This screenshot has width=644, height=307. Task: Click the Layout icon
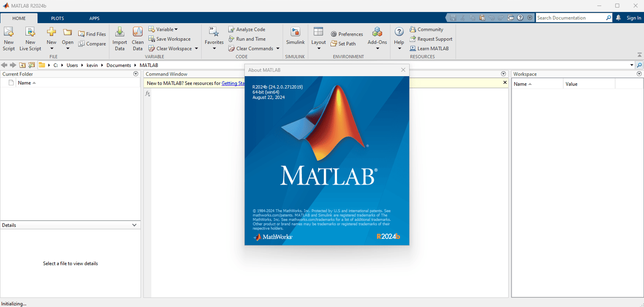click(x=319, y=32)
